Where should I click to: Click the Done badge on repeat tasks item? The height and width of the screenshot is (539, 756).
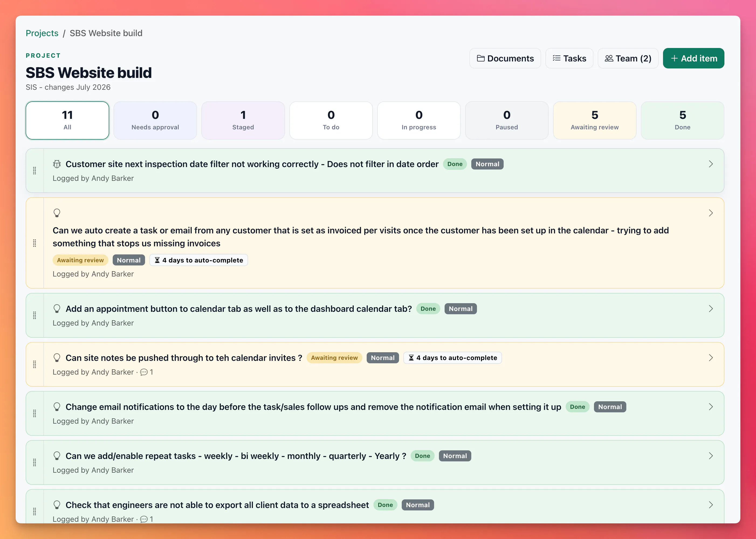point(422,456)
